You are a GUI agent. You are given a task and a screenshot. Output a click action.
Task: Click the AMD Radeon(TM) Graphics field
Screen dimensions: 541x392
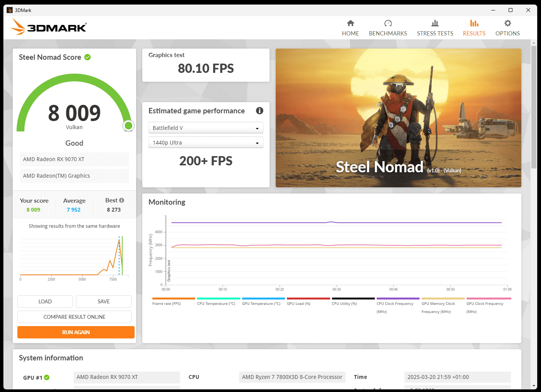click(74, 176)
